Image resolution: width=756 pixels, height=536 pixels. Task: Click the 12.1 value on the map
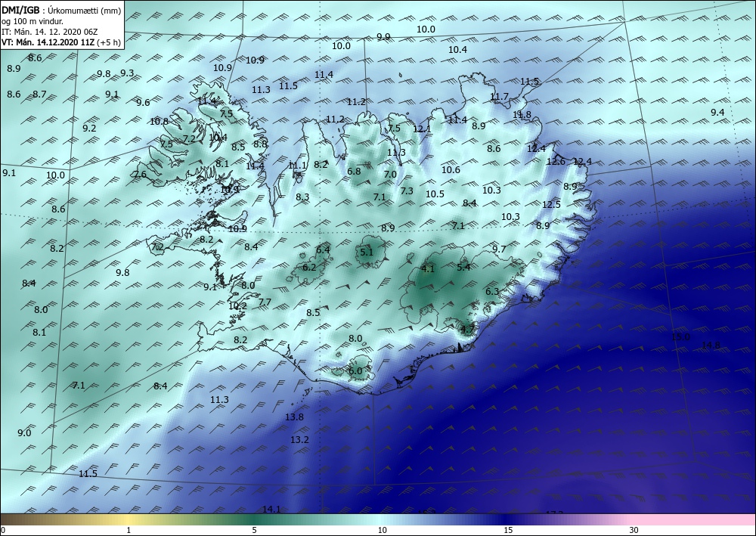point(422,129)
